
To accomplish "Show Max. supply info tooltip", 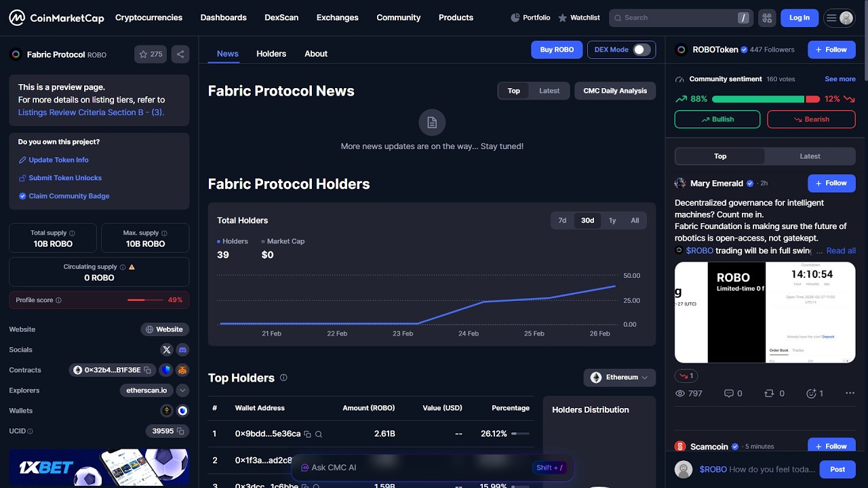I will tap(164, 233).
